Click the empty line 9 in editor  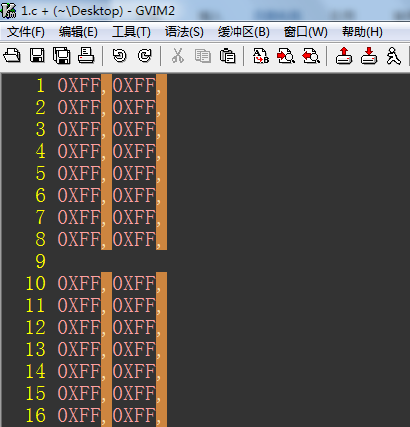click(206, 261)
